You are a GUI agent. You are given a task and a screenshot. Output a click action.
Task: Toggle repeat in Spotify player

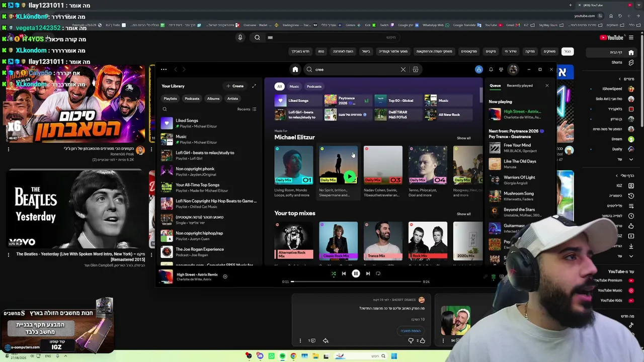click(378, 274)
